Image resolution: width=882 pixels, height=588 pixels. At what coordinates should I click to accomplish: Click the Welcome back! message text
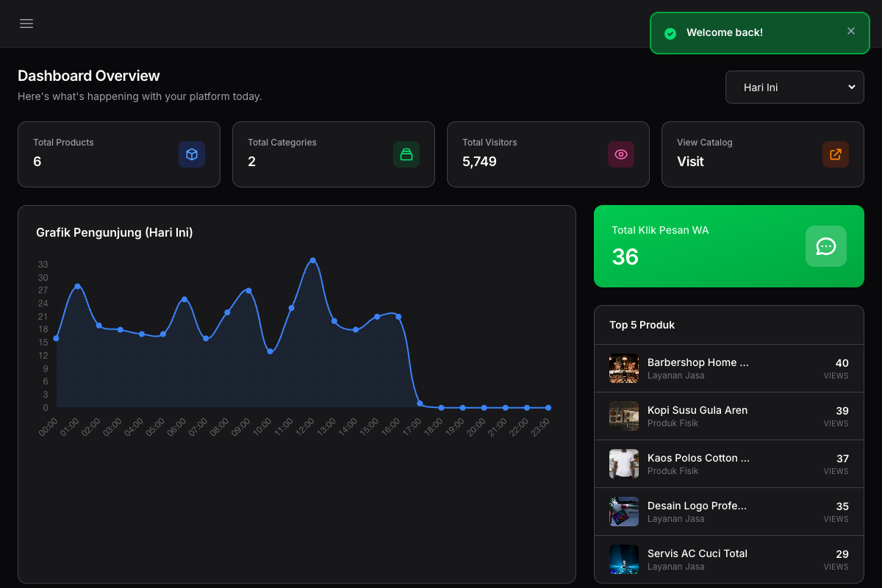coord(725,32)
